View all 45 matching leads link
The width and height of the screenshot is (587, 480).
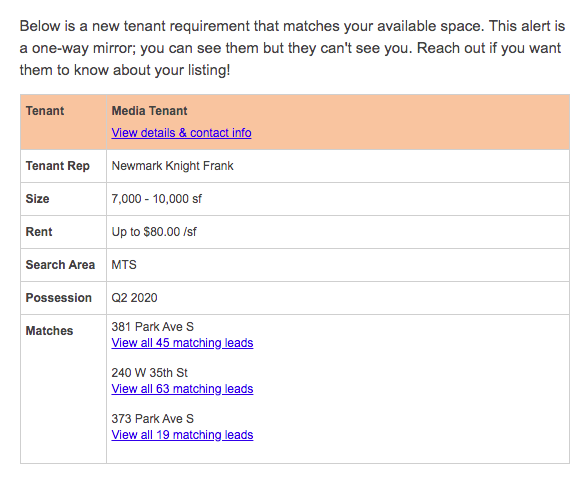pos(182,343)
